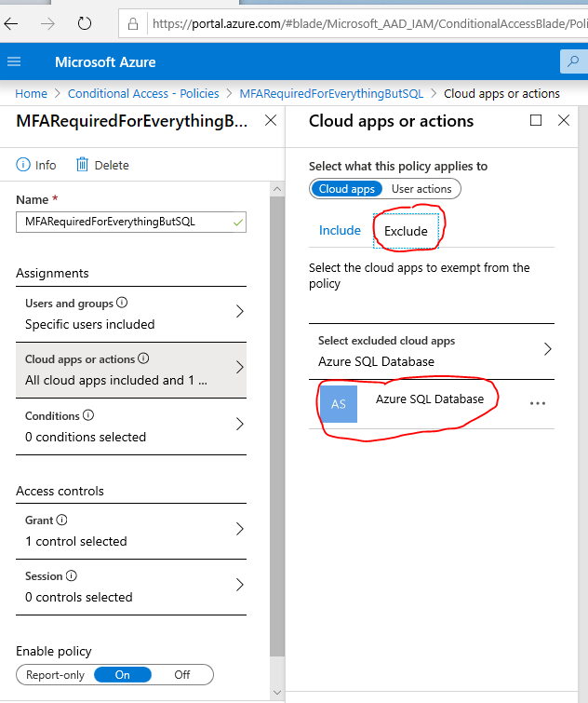This screenshot has height=703, width=588.
Task: Click 'Cloud apps or actions' breadcrumb text
Action: point(501,93)
